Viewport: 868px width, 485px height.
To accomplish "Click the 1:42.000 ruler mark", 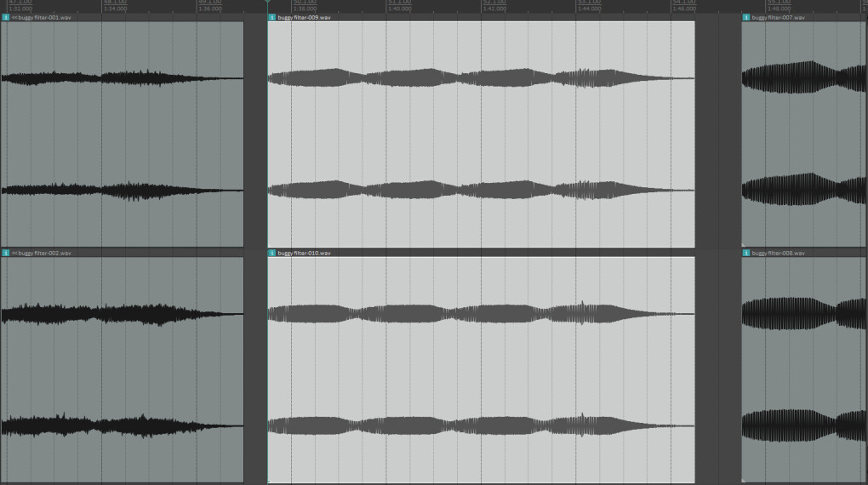I will (494, 9).
